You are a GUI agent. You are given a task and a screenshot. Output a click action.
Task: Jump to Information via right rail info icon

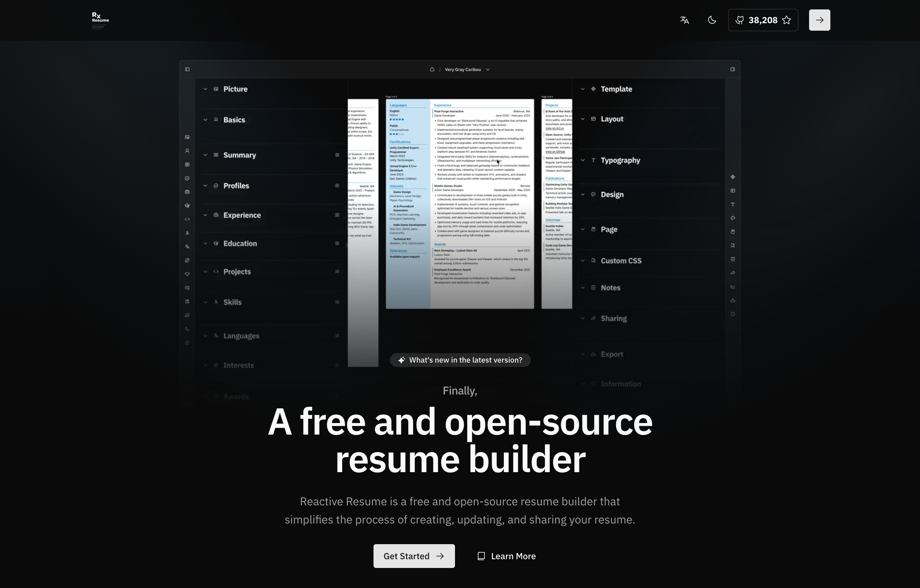click(733, 314)
